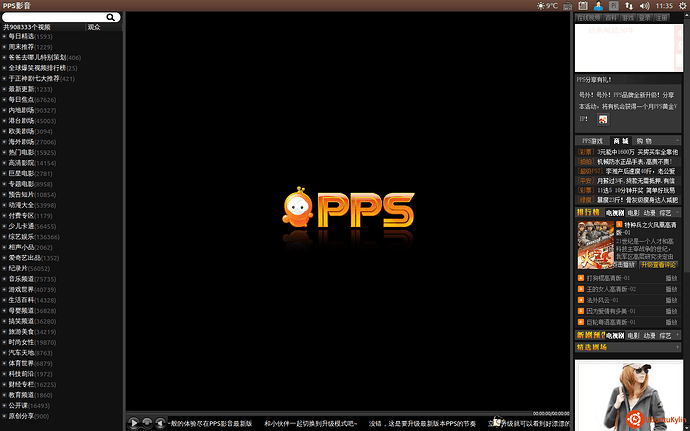The image size is (690, 431).
Task: Select the 综艺娱乐(136366) category
Action: click(x=34, y=237)
